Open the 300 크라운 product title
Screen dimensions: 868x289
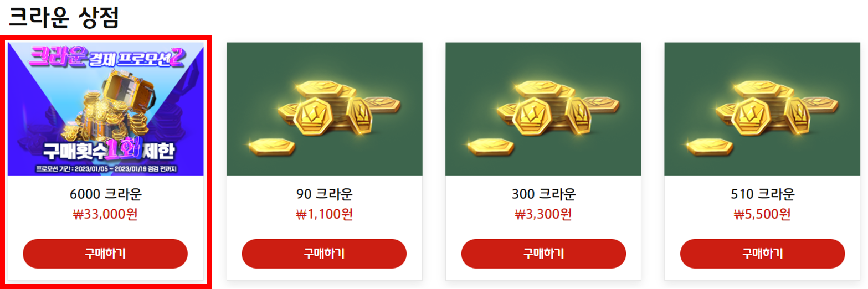pos(543,195)
